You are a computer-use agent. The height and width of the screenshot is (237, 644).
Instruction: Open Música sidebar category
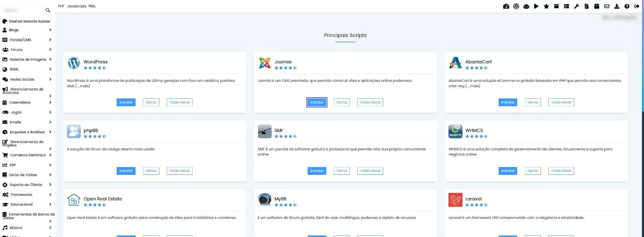pyautogui.click(x=27, y=228)
